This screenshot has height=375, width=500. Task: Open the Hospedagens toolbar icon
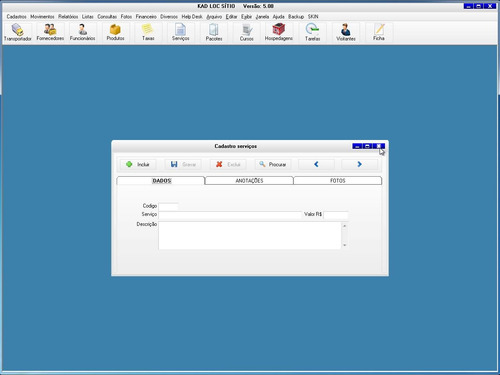(279, 32)
